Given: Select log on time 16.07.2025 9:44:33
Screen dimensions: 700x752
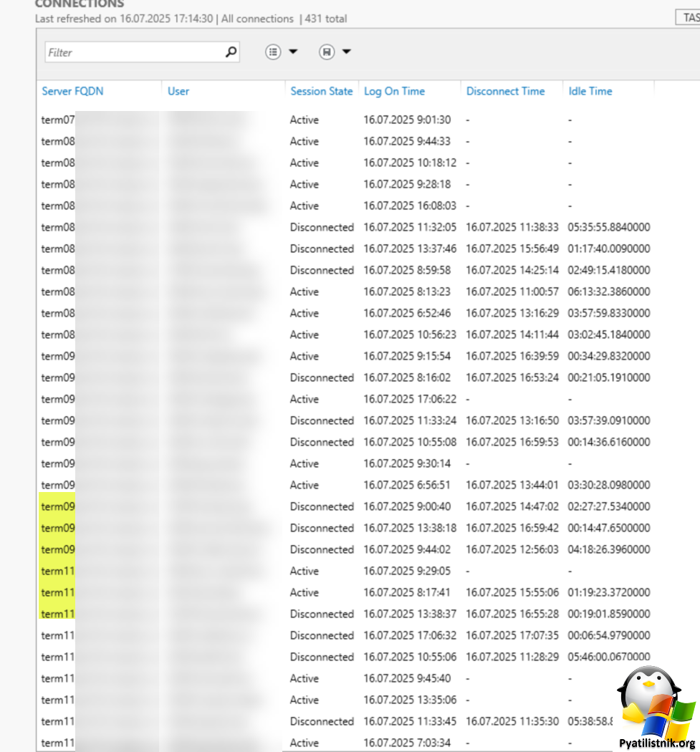Looking at the screenshot, I should pos(407,142).
